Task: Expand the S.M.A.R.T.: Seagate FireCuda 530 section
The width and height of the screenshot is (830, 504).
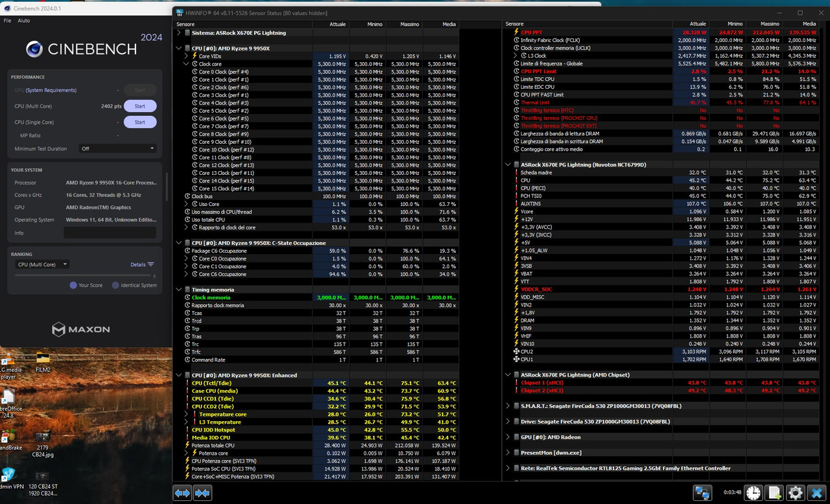Action: coord(508,406)
